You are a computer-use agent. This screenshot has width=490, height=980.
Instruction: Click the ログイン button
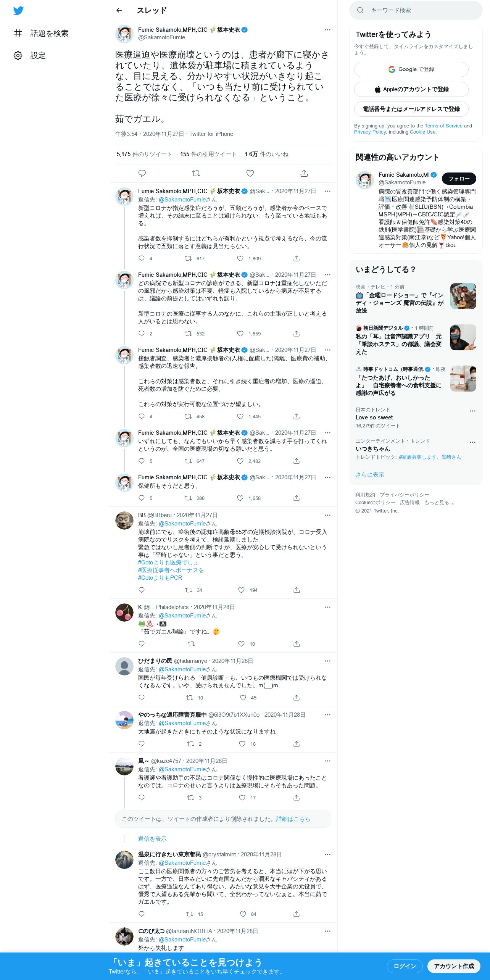(405, 966)
